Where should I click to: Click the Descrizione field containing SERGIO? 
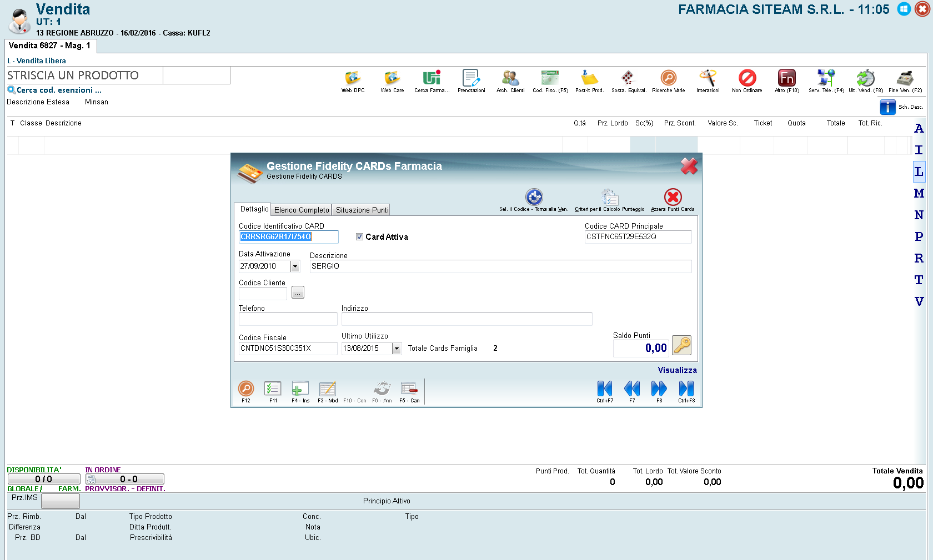pos(500,266)
